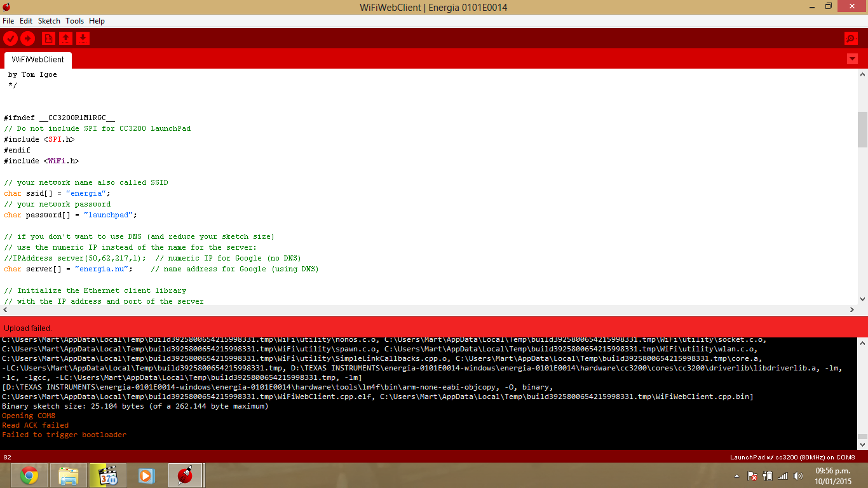
Task: Launch Google Chrome from the taskbar
Action: point(29,475)
